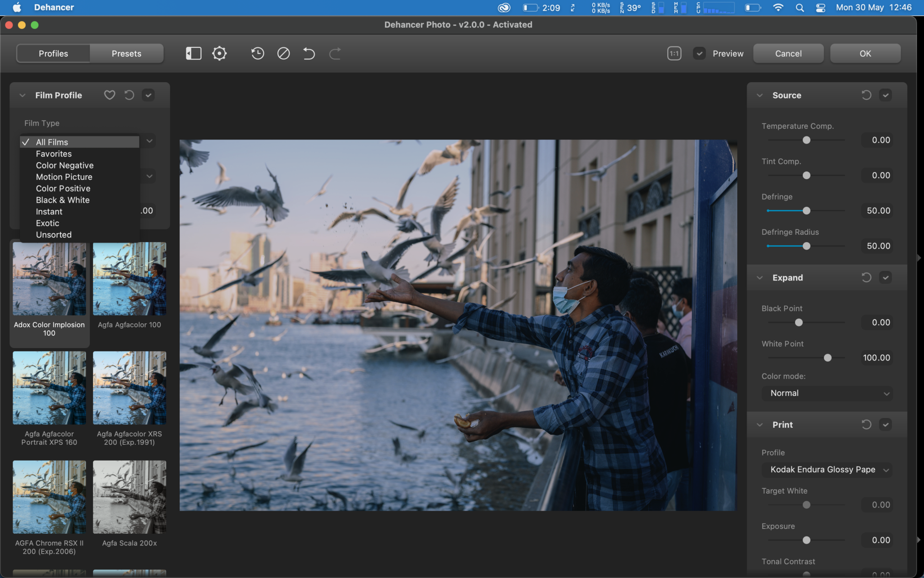Click the White Point slider handle
The height and width of the screenshot is (578, 924).
(x=827, y=358)
